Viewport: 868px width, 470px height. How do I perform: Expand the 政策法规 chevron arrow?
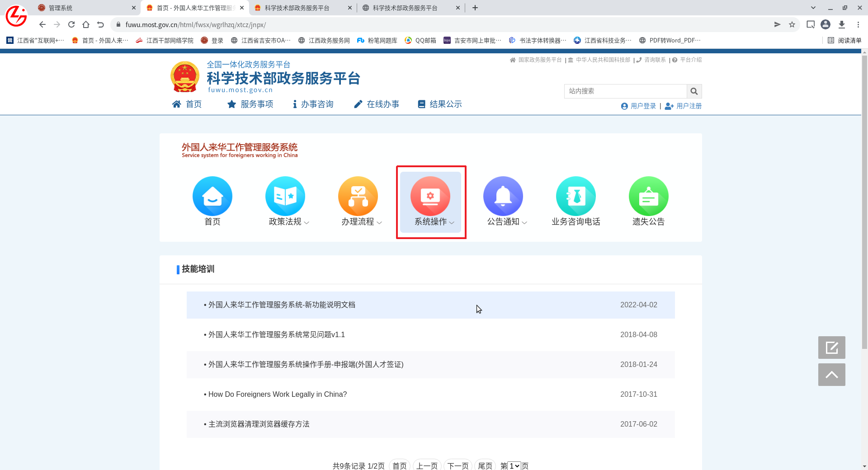coord(307,222)
